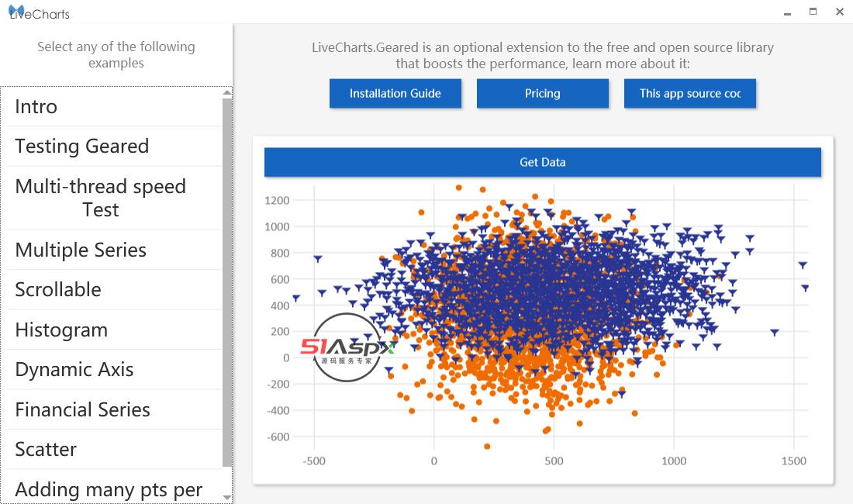Choose the Scatter example
Viewport: 853px width, 504px height.
point(114,450)
